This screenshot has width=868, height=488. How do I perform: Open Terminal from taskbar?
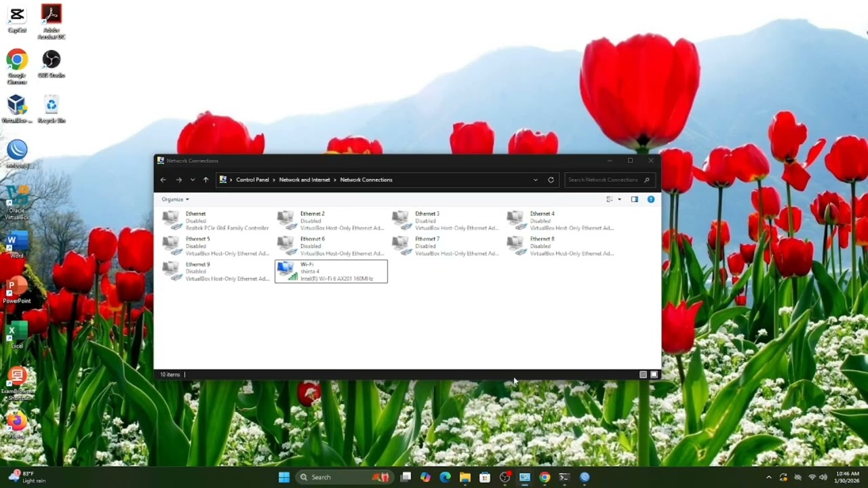564,477
